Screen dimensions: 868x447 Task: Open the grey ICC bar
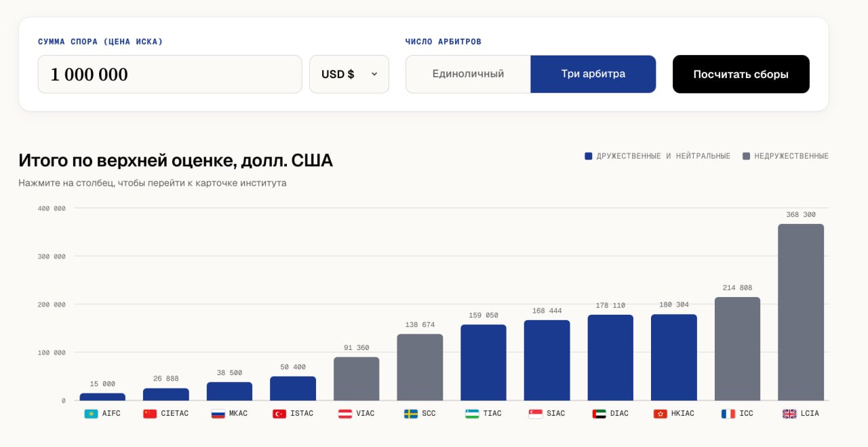pos(738,349)
